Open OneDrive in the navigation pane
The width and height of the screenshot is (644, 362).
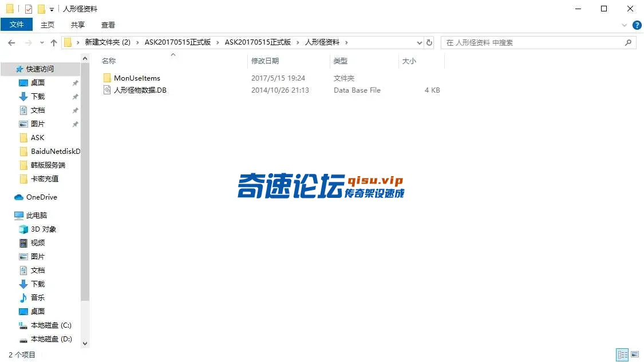tap(41, 197)
